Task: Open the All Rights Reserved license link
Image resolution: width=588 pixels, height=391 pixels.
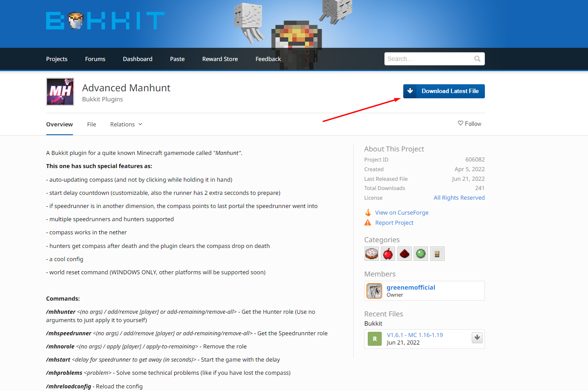Action: pos(459,197)
